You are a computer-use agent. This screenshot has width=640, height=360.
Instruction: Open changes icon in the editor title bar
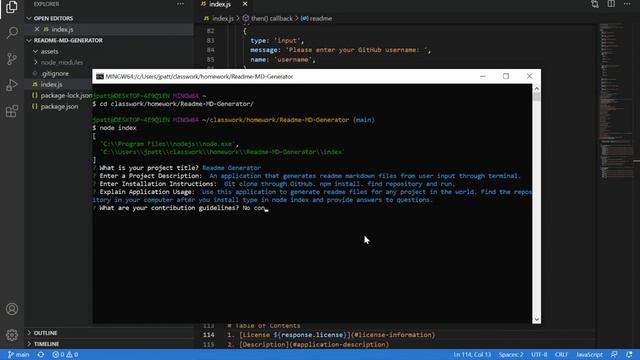[x=595, y=4]
